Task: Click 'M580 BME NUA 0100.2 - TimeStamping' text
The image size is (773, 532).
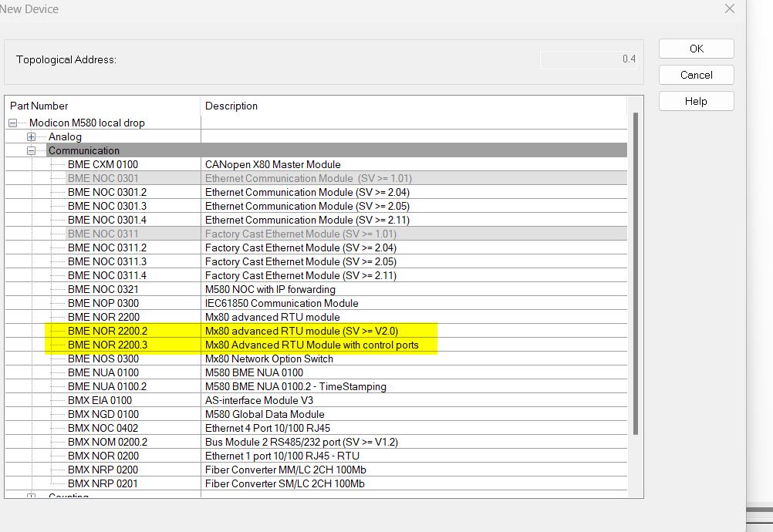Action: pyautogui.click(x=295, y=386)
